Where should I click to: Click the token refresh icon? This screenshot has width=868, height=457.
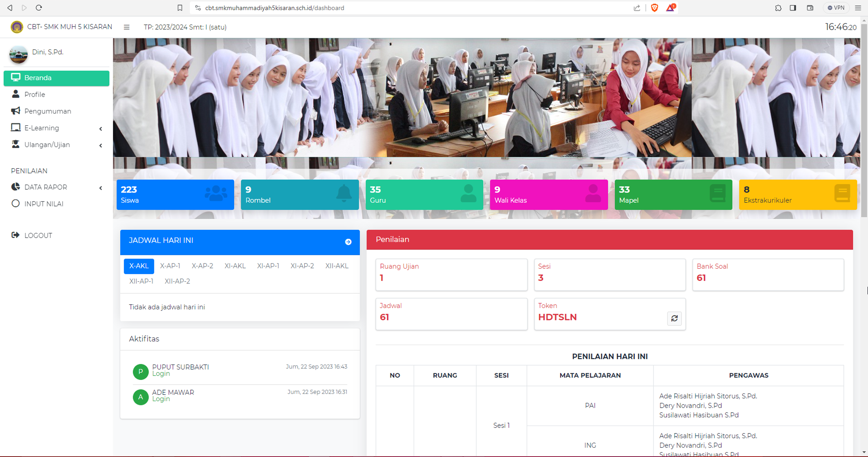click(674, 318)
